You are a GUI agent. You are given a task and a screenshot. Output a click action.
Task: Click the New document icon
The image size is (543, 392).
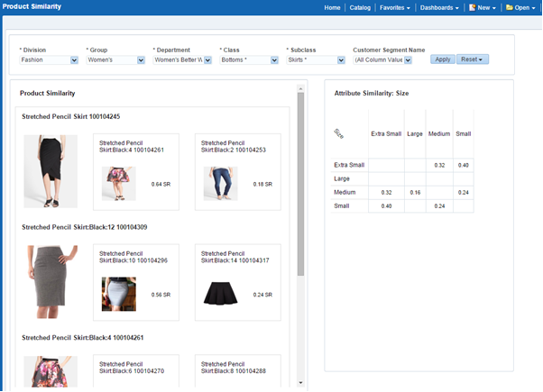point(472,7)
